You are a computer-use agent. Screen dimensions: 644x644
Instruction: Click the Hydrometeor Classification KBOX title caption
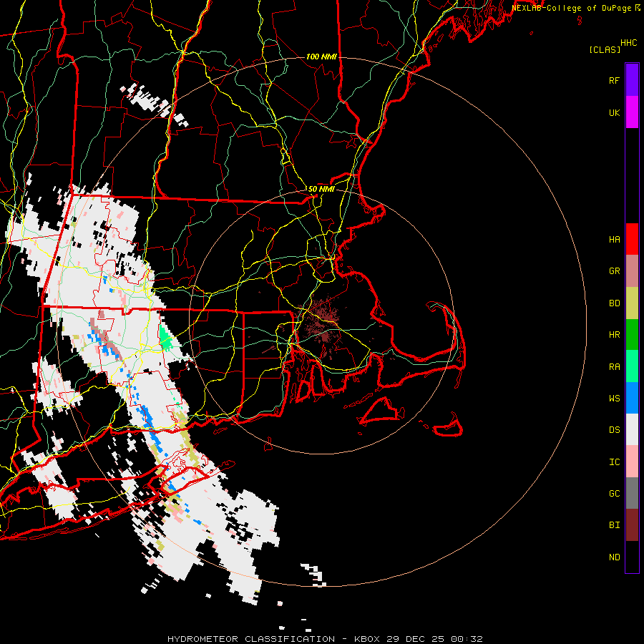[325, 639]
